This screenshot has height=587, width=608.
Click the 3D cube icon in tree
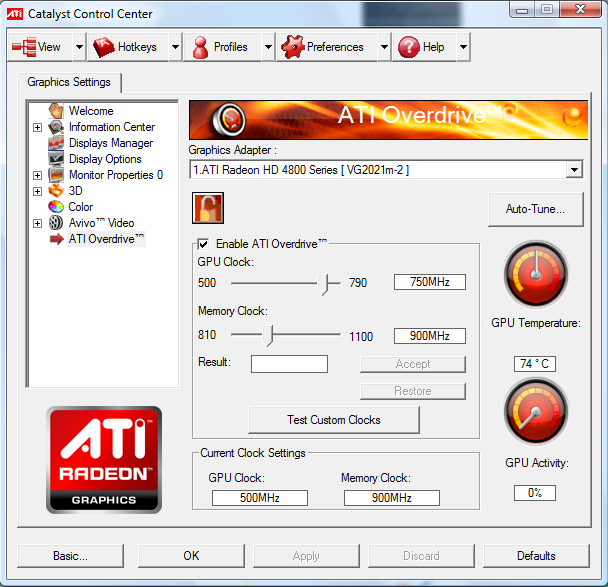tap(56, 191)
